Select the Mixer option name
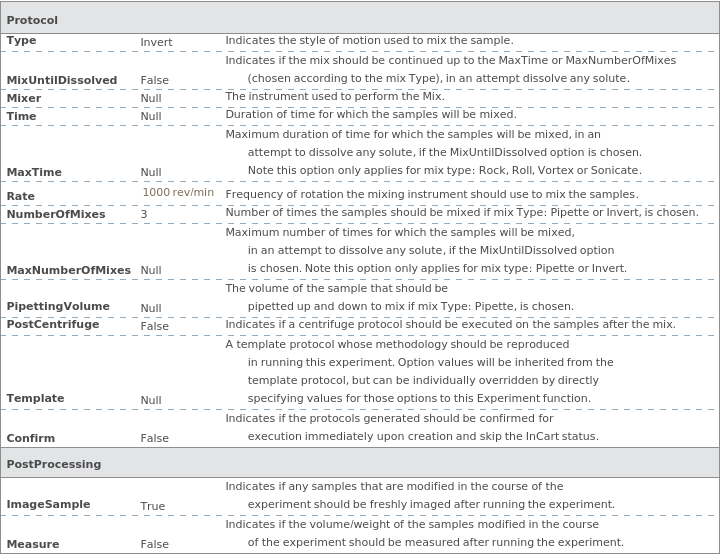 click(x=24, y=98)
